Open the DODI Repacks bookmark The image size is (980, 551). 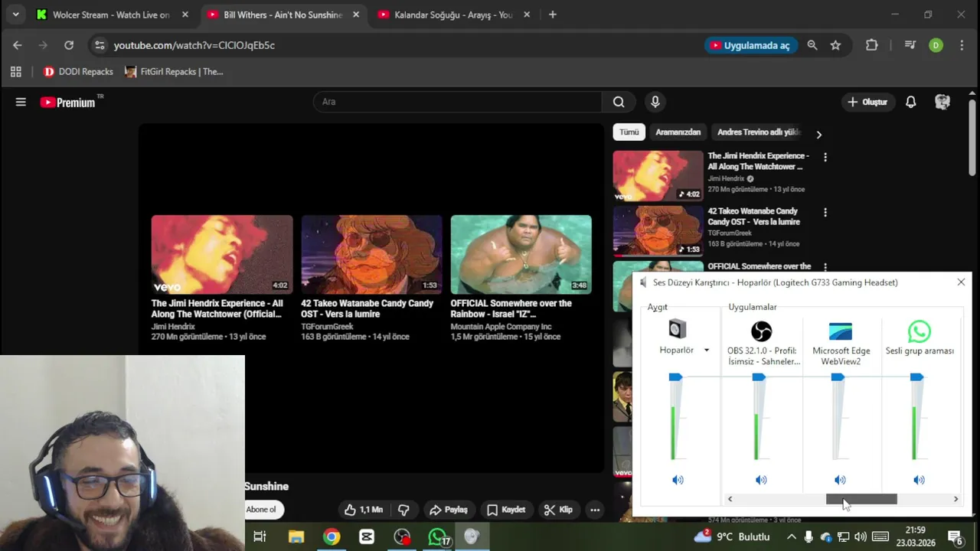click(x=78, y=71)
